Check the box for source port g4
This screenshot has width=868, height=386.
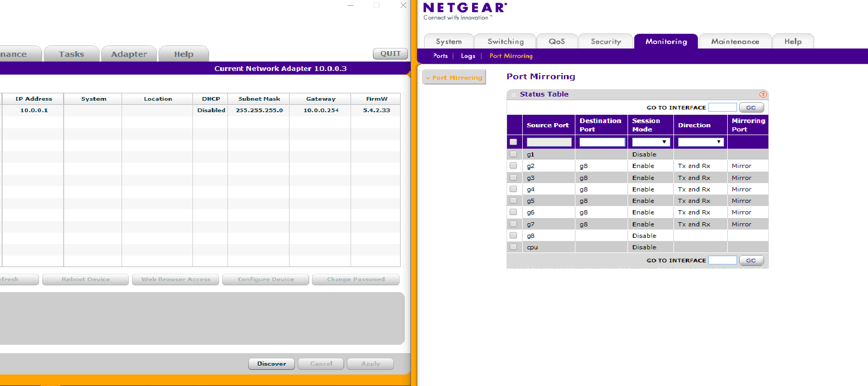click(513, 189)
